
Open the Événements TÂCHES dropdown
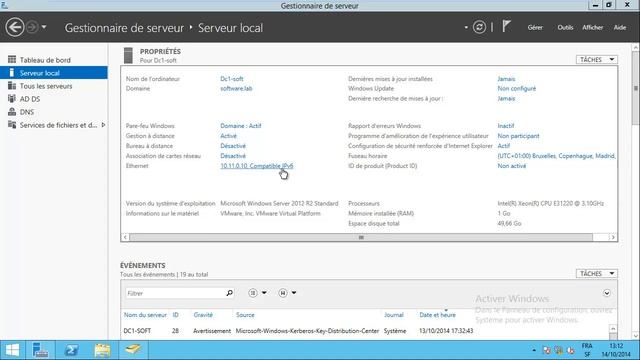click(597, 273)
